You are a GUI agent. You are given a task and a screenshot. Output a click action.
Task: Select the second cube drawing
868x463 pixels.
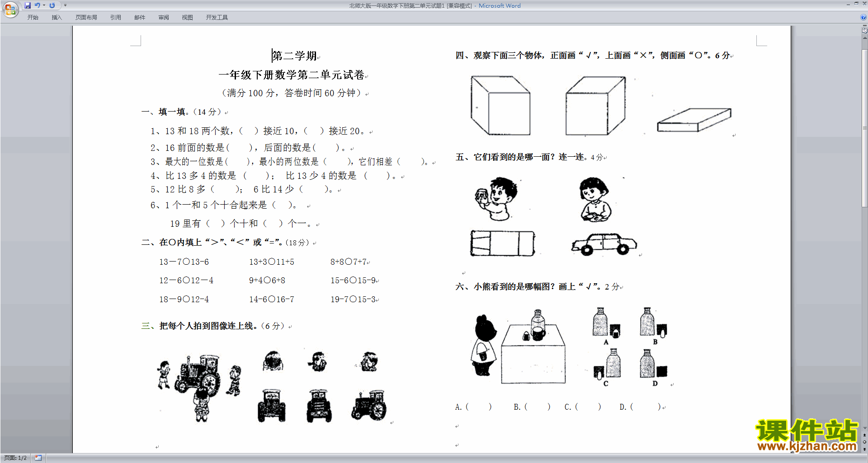point(596,106)
